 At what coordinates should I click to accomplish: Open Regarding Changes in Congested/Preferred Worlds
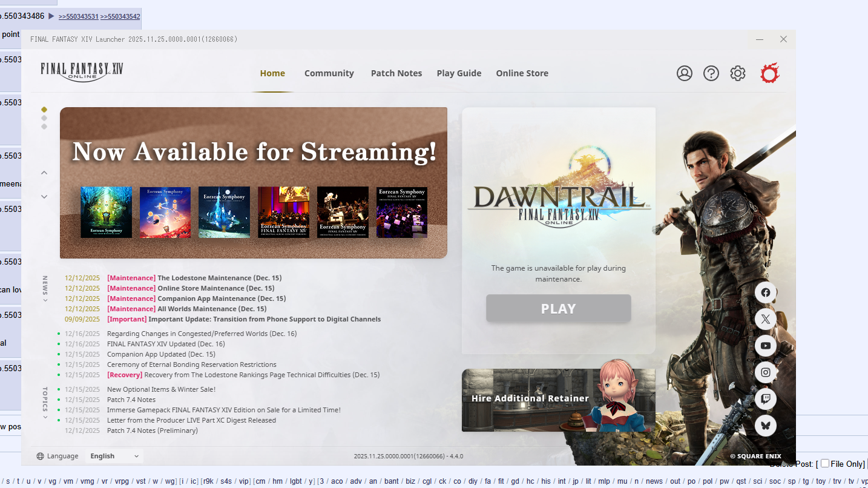[x=202, y=334]
